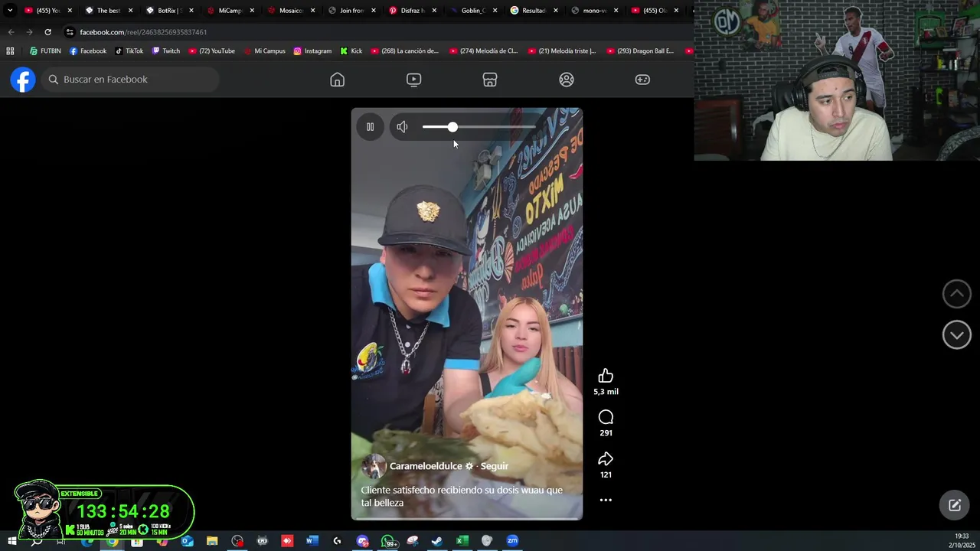The height and width of the screenshot is (551, 980).
Task: Like the reel with thumbs-up icon
Action: click(x=606, y=376)
